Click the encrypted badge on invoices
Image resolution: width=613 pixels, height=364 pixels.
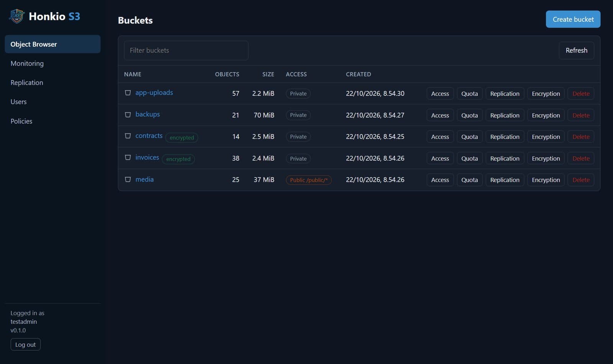point(178,159)
